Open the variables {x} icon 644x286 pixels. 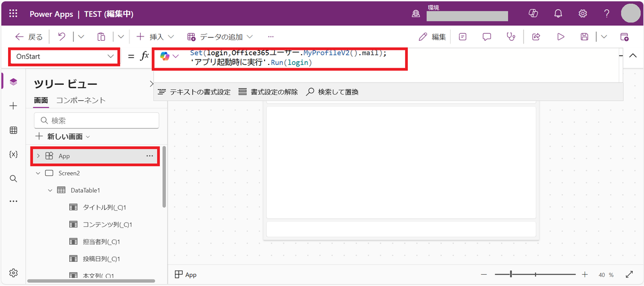pyautogui.click(x=13, y=155)
